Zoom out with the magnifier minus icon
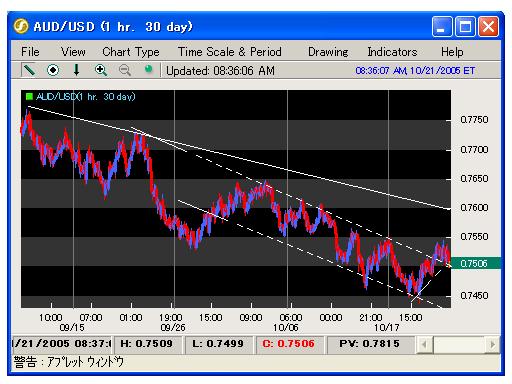The width and height of the screenshot is (512, 384). coord(125,70)
